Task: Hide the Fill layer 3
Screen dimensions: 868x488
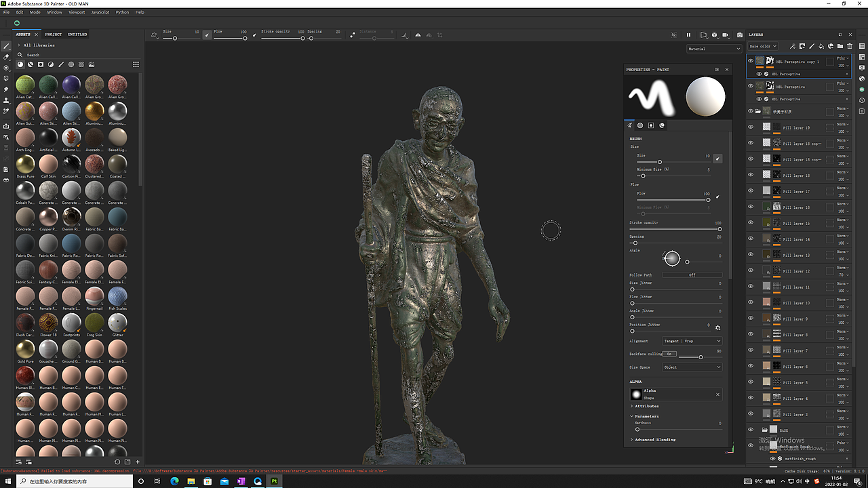Action: click(x=751, y=414)
